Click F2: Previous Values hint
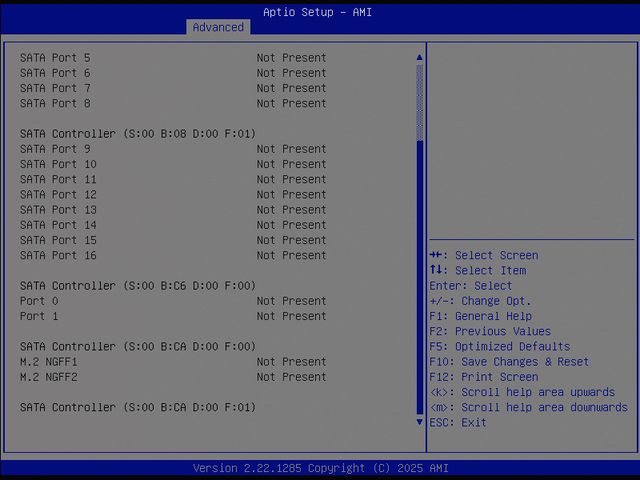This screenshot has height=480, width=640. (x=490, y=331)
